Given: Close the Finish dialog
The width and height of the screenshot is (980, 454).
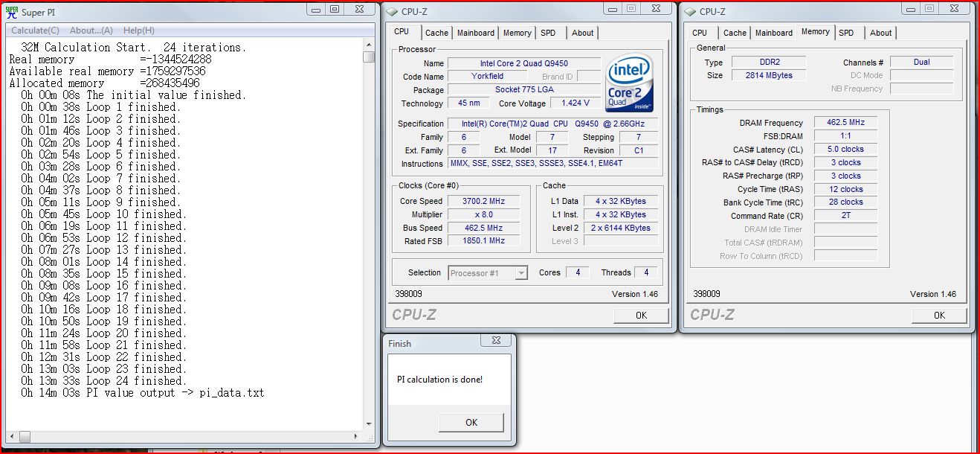Looking at the screenshot, I should [x=496, y=341].
